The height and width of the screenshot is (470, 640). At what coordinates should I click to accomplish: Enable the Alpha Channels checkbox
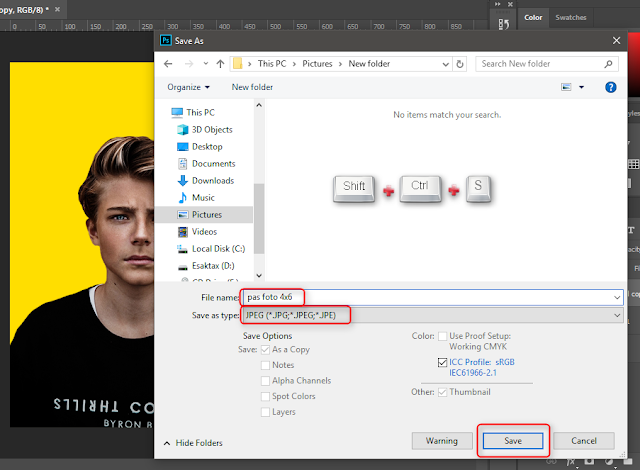coord(265,381)
